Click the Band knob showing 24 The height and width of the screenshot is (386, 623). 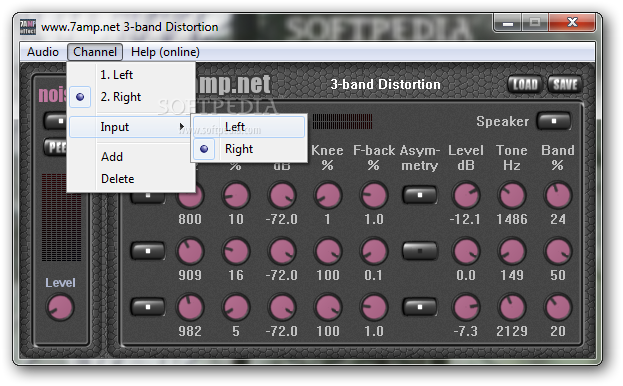click(558, 195)
